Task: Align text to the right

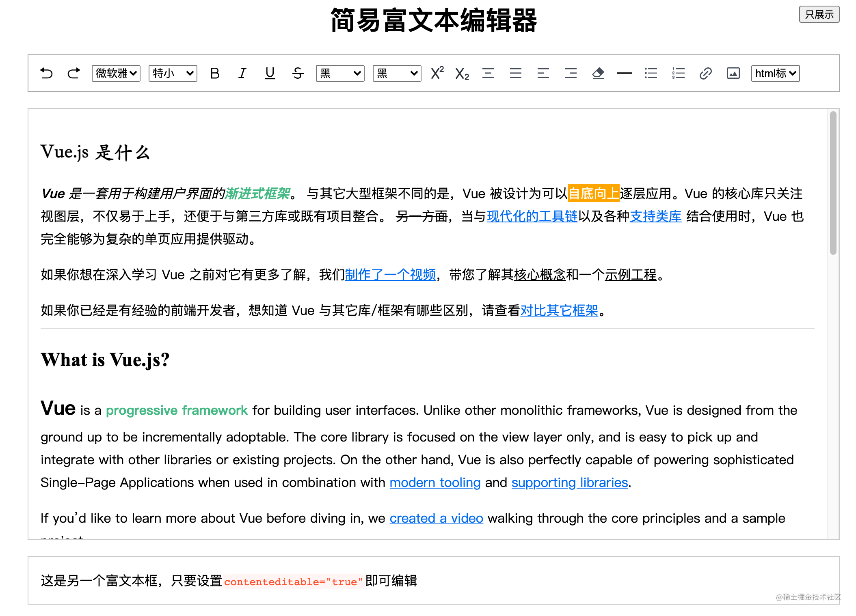Action: pos(571,73)
